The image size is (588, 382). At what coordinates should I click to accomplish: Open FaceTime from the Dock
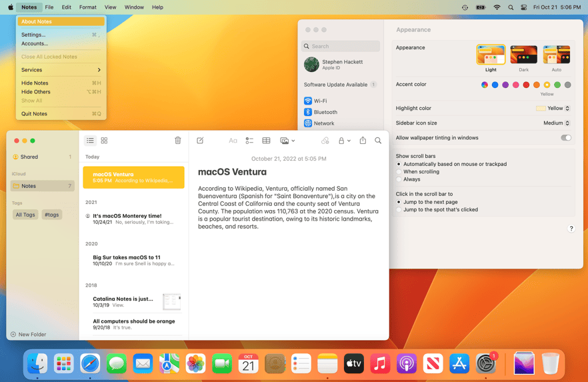pyautogui.click(x=222, y=363)
